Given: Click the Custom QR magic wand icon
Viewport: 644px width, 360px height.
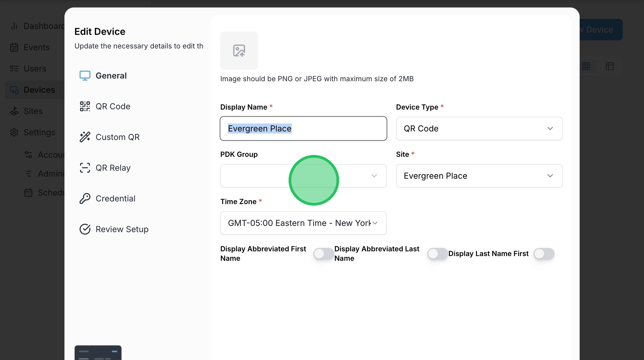Looking at the screenshot, I should pyautogui.click(x=85, y=137).
